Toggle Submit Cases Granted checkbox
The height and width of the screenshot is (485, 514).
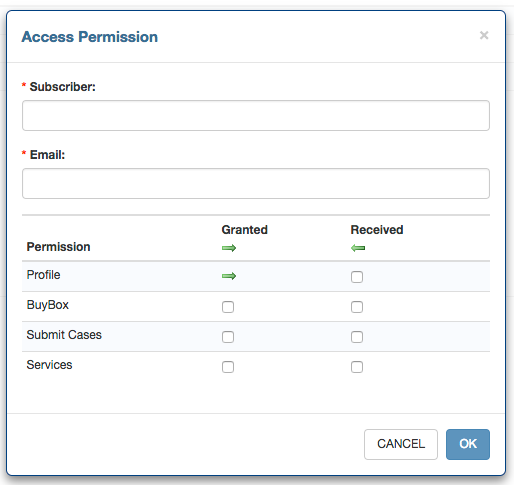(228, 337)
